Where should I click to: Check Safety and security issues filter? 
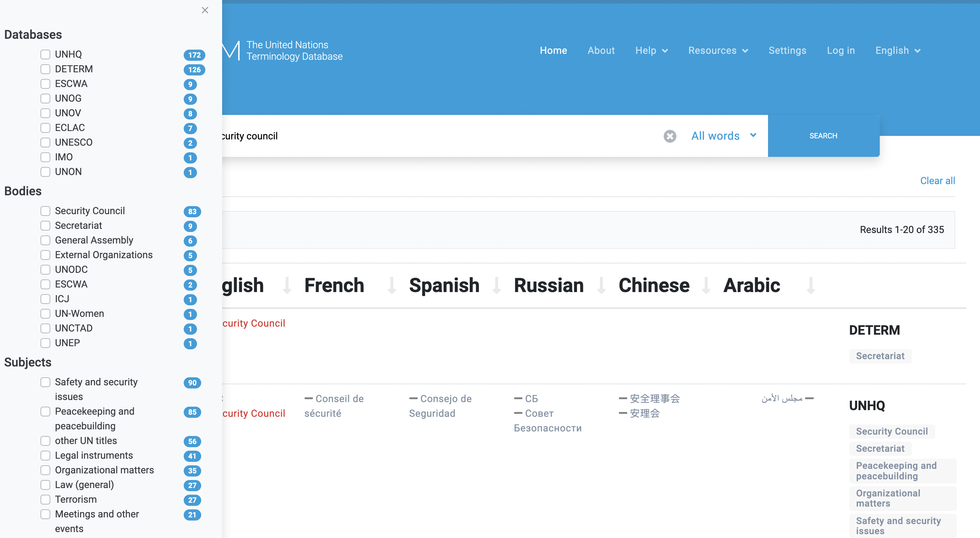(45, 383)
